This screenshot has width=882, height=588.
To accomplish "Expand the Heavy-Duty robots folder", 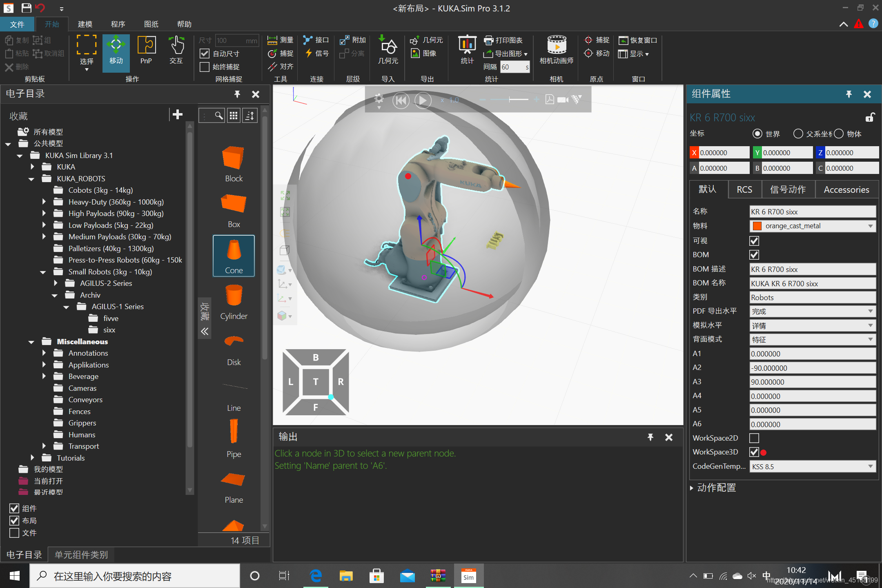I will [44, 202].
